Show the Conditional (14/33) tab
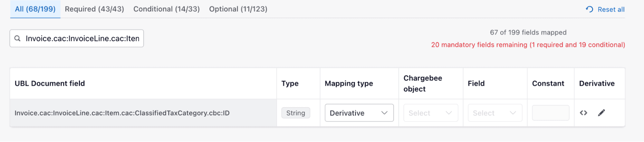 pyautogui.click(x=167, y=9)
